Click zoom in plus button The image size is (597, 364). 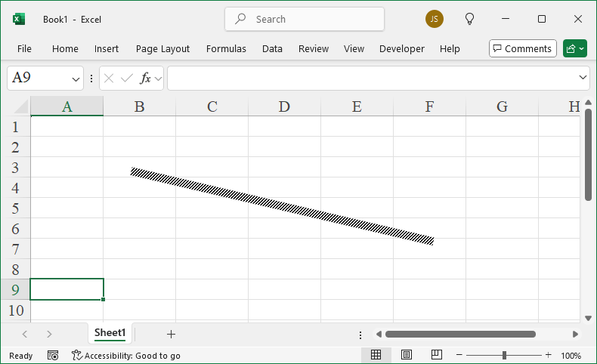click(549, 355)
